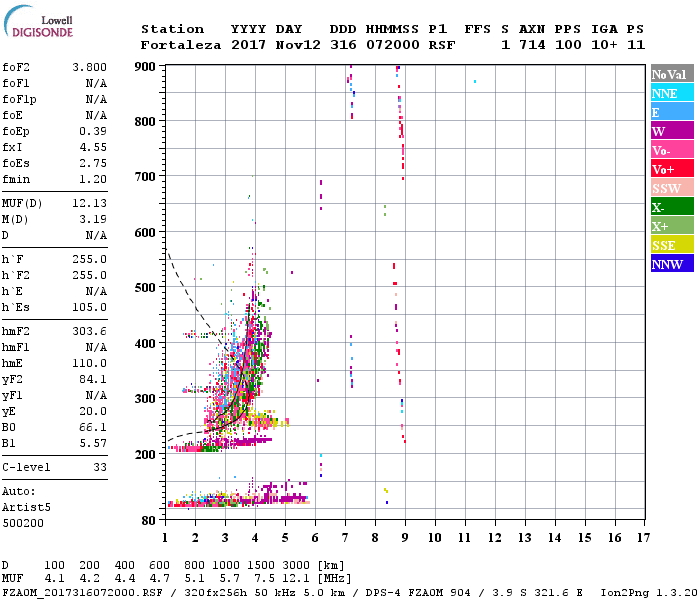
Task: Click the foEp value 0.39
Action: click(93, 131)
